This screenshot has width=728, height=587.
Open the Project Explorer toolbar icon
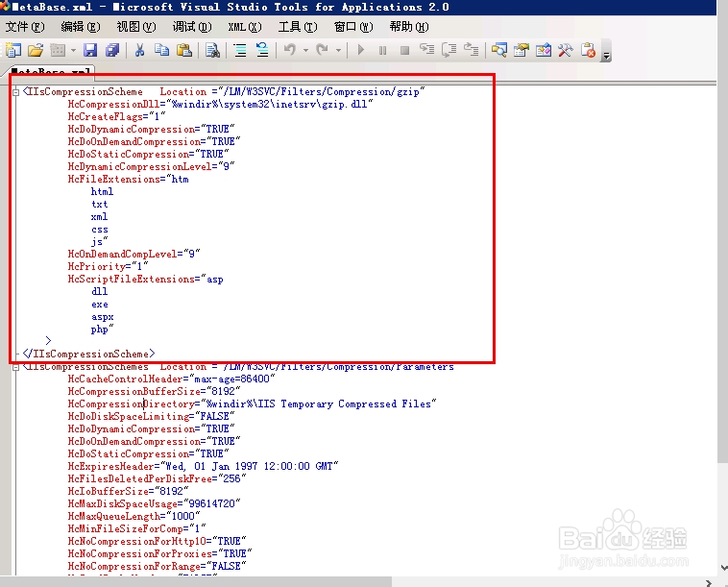[499, 50]
